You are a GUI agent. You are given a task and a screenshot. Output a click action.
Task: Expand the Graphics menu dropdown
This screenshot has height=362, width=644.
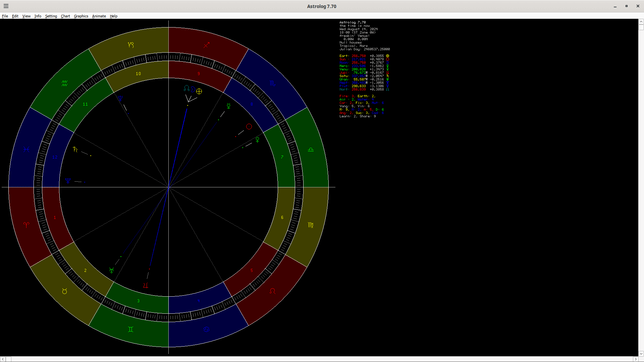click(81, 16)
